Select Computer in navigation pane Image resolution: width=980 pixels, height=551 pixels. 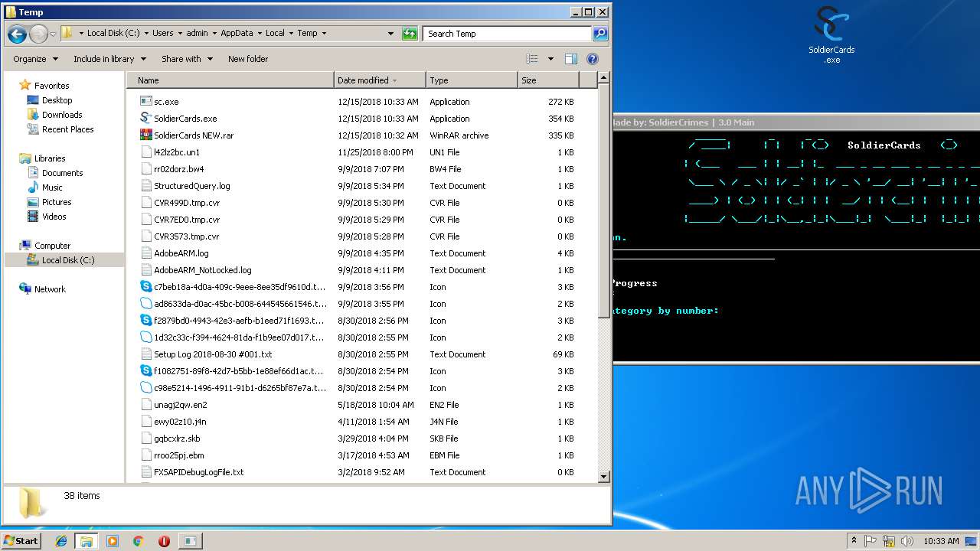tap(52, 246)
